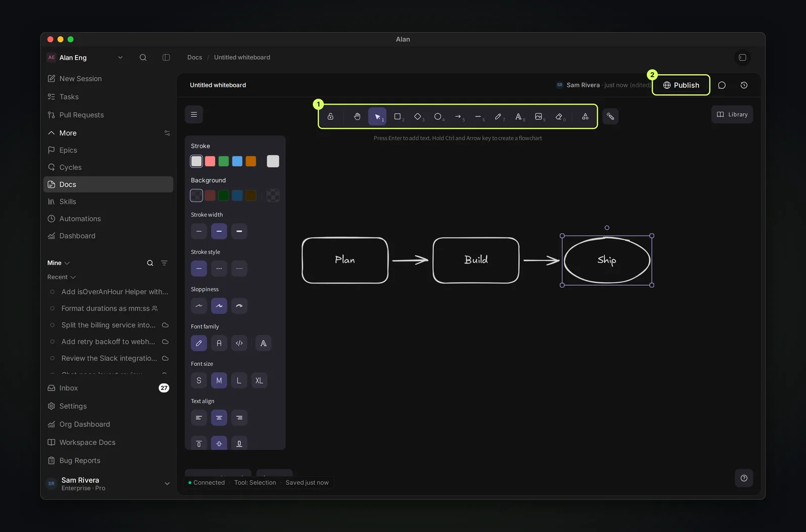This screenshot has height=532, width=806.
Task: Open the help question mark button
Action: 744,478
